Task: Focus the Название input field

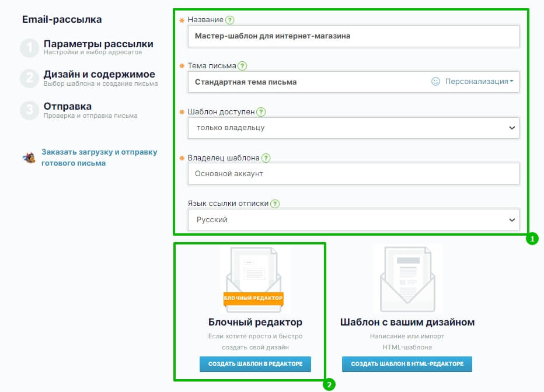Action: (354, 36)
